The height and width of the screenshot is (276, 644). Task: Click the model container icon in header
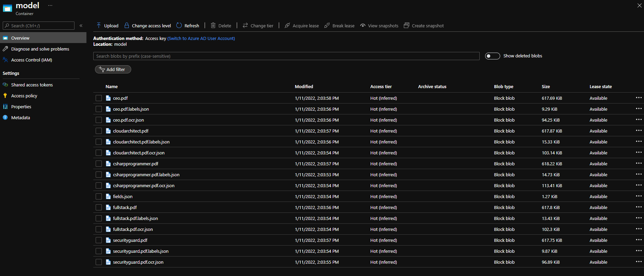(x=8, y=8)
